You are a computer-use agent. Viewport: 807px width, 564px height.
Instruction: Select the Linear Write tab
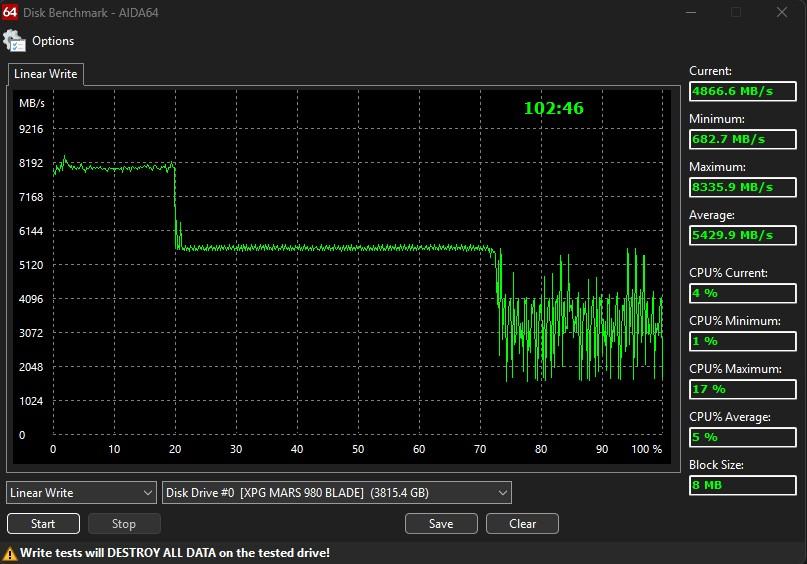coord(46,74)
